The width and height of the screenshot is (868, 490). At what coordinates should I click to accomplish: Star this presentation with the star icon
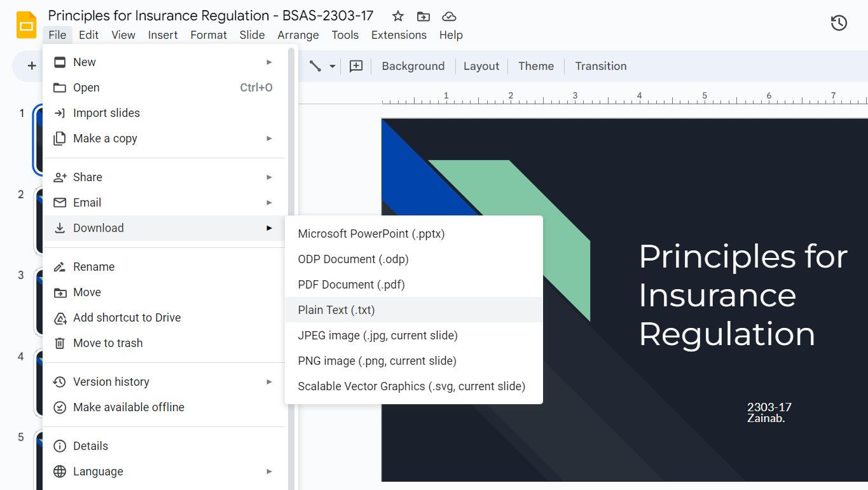[397, 16]
